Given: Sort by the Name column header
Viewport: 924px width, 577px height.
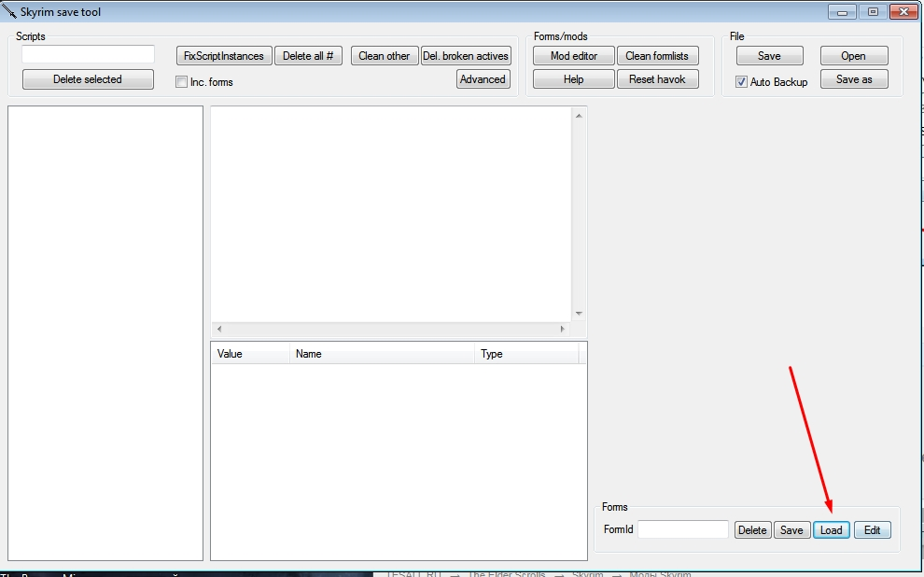Looking at the screenshot, I should tap(382, 354).
